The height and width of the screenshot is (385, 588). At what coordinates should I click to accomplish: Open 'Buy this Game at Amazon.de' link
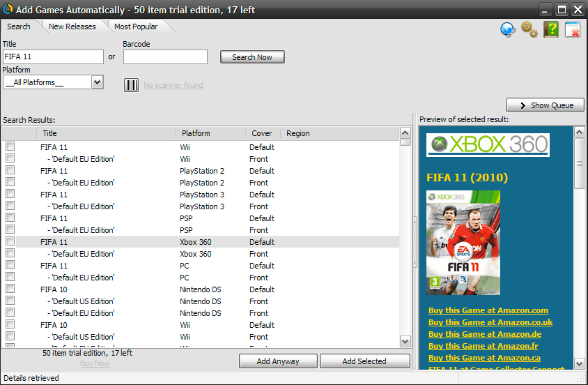point(485,334)
